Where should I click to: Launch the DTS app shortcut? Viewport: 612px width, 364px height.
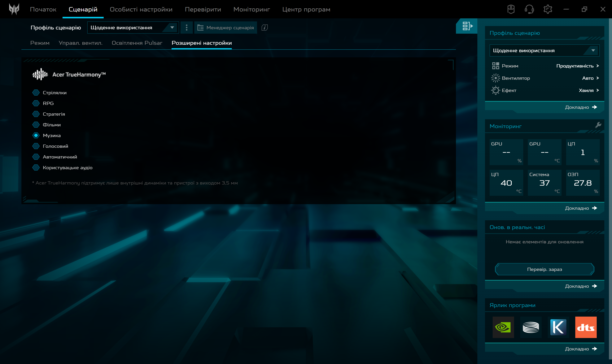[586, 327]
